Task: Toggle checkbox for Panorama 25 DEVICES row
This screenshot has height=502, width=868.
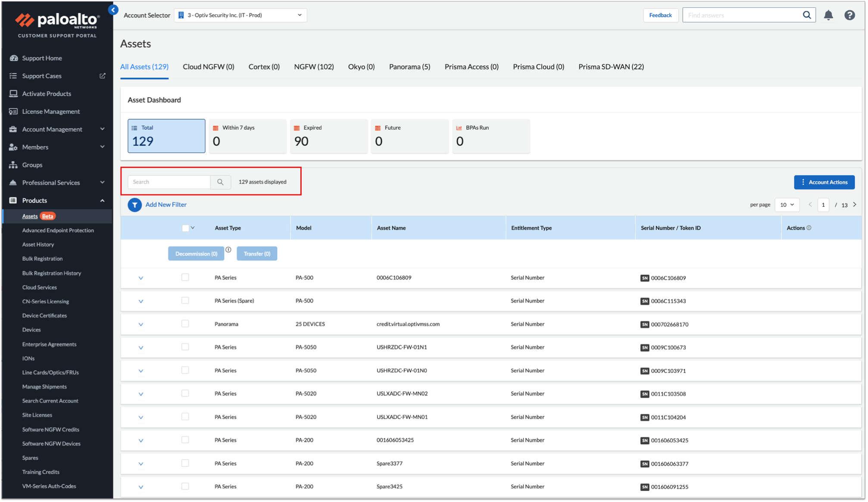Action: coord(185,323)
